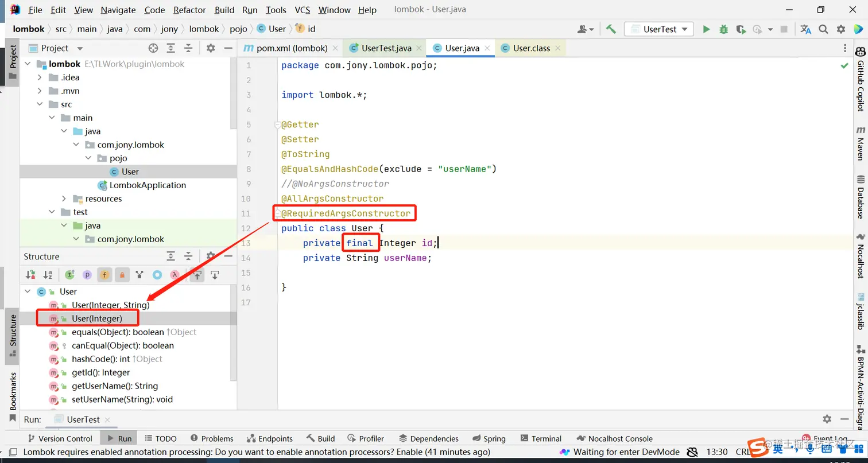Toggle autoscroll to source in Structure
The image size is (868, 463).
click(197, 275)
